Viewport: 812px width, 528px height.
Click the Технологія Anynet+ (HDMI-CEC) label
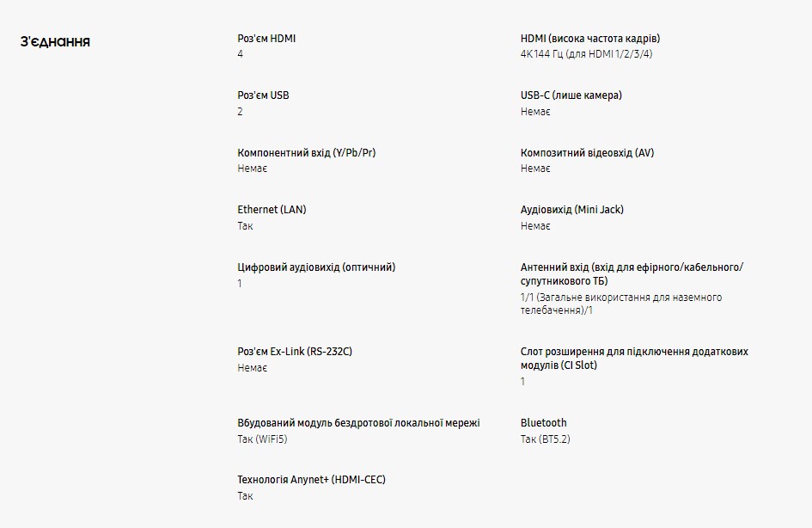coord(311,480)
